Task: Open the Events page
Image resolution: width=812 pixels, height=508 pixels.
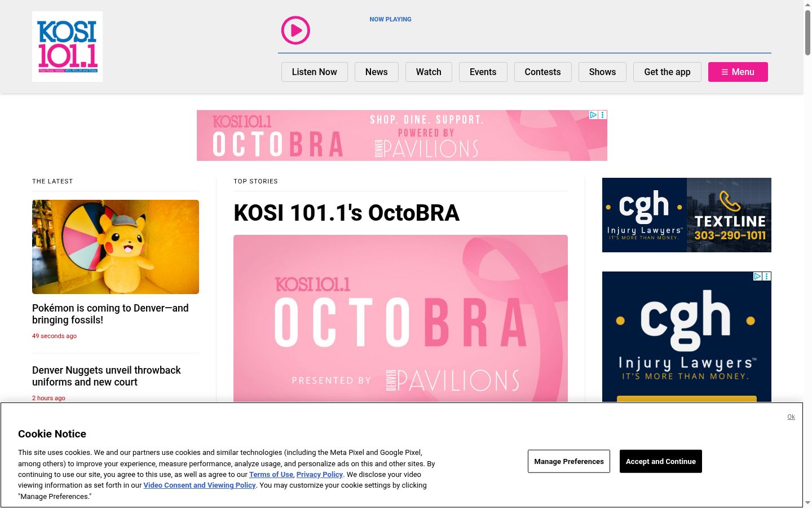Action: 483,72
